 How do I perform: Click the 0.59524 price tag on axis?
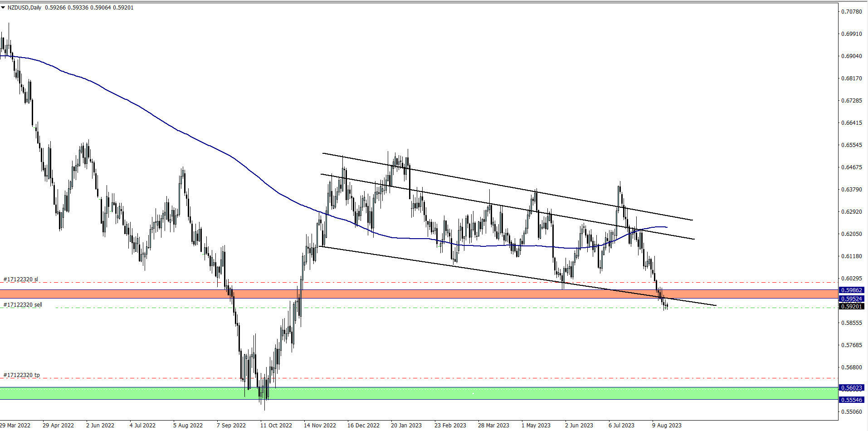tap(851, 299)
